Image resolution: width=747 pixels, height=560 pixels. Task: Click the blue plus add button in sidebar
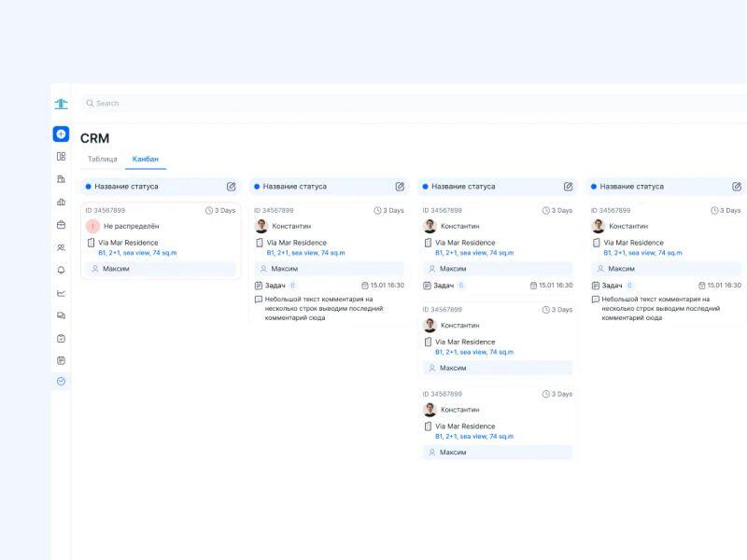(x=61, y=134)
